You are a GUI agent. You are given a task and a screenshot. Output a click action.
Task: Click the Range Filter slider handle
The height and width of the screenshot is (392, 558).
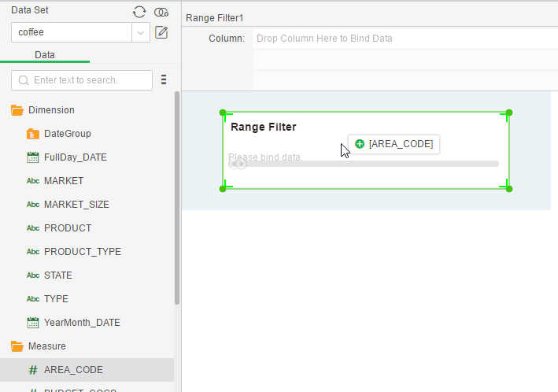click(238, 164)
